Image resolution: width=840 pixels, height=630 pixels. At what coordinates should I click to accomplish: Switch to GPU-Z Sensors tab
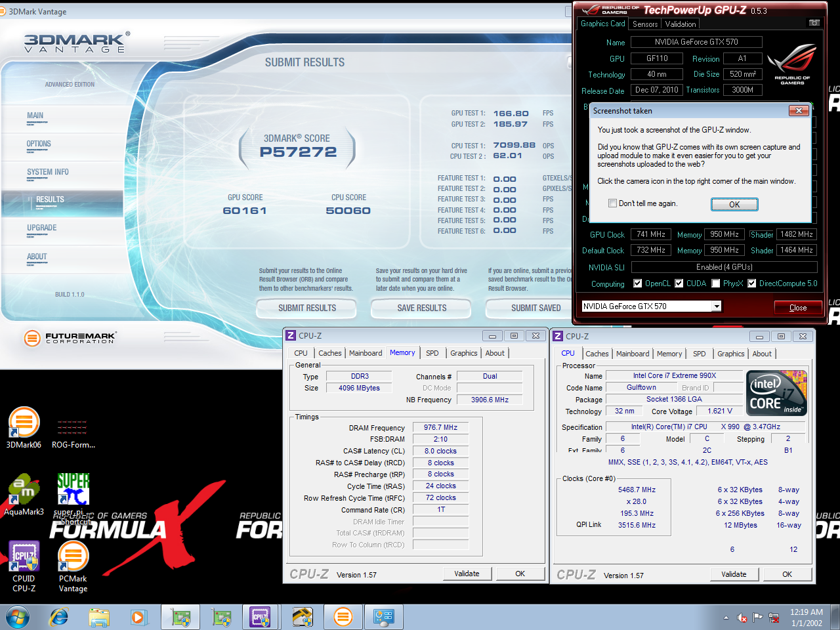point(645,24)
